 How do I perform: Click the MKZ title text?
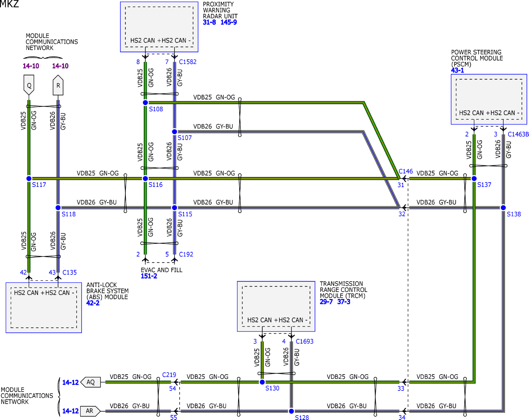(x=9, y=4)
